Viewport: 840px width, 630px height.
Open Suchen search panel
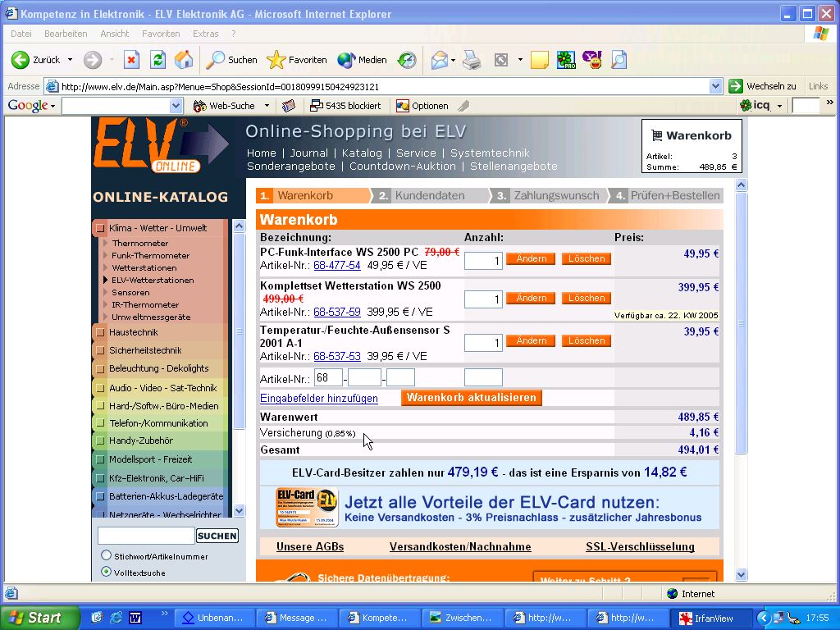click(x=232, y=60)
